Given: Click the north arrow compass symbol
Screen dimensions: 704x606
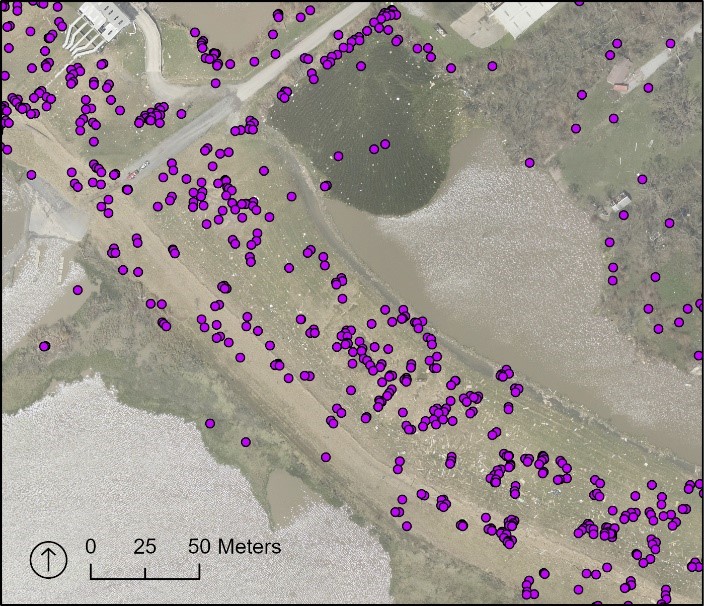Looking at the screenshot, I should coord(48,560).
